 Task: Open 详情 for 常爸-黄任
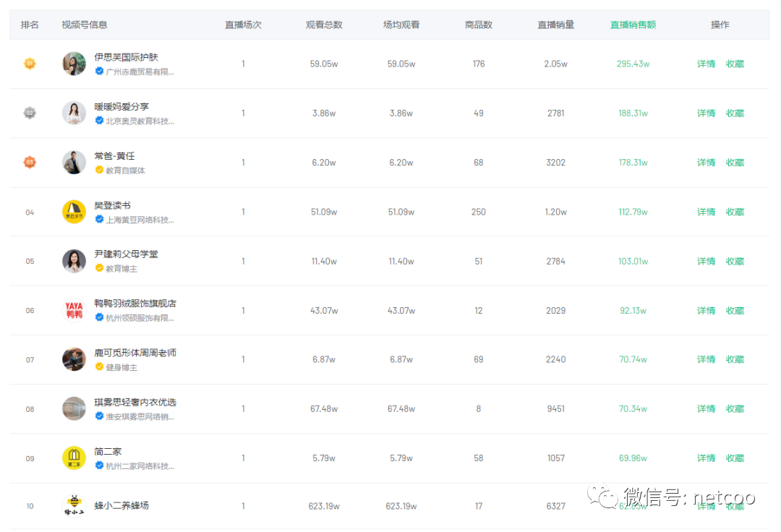pos(706,162)
